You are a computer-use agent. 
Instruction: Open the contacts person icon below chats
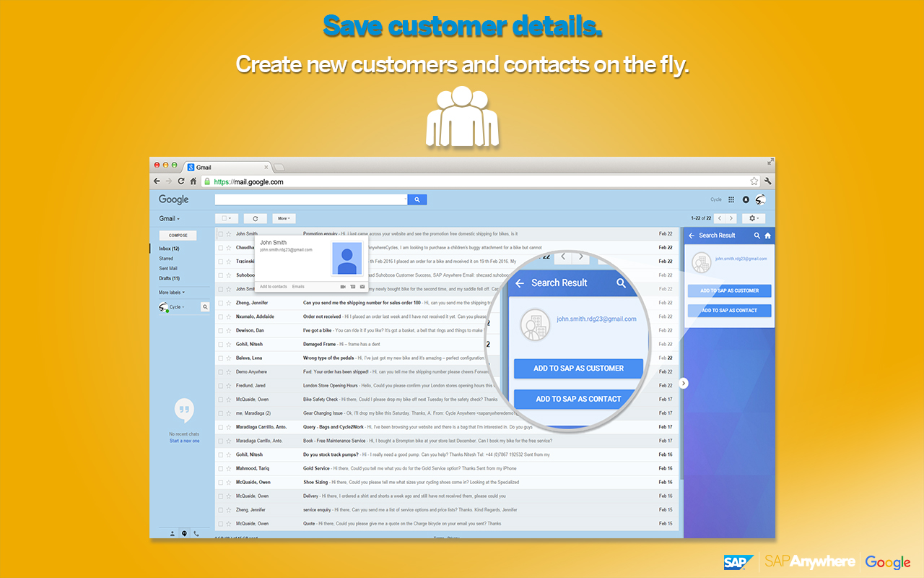pos(173,534)
